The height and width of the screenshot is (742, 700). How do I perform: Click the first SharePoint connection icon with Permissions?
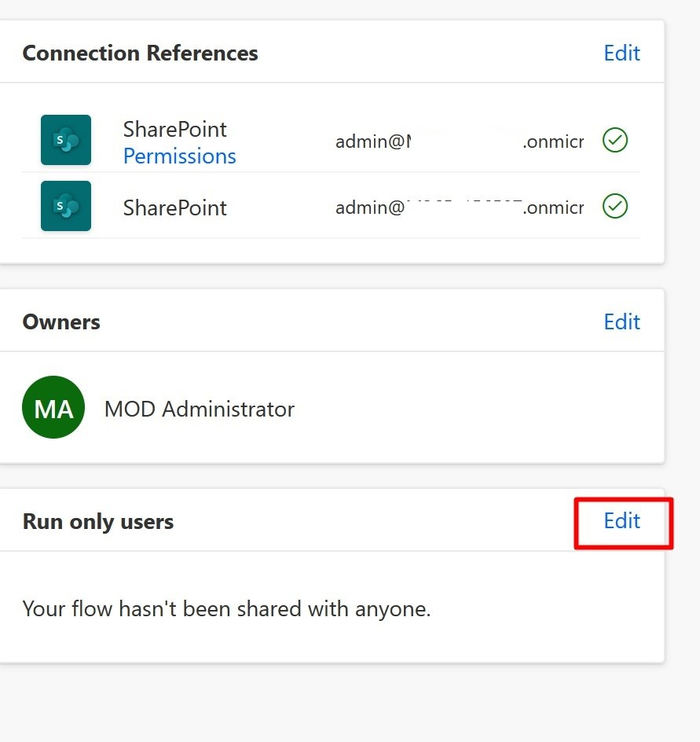coord(66,140)
